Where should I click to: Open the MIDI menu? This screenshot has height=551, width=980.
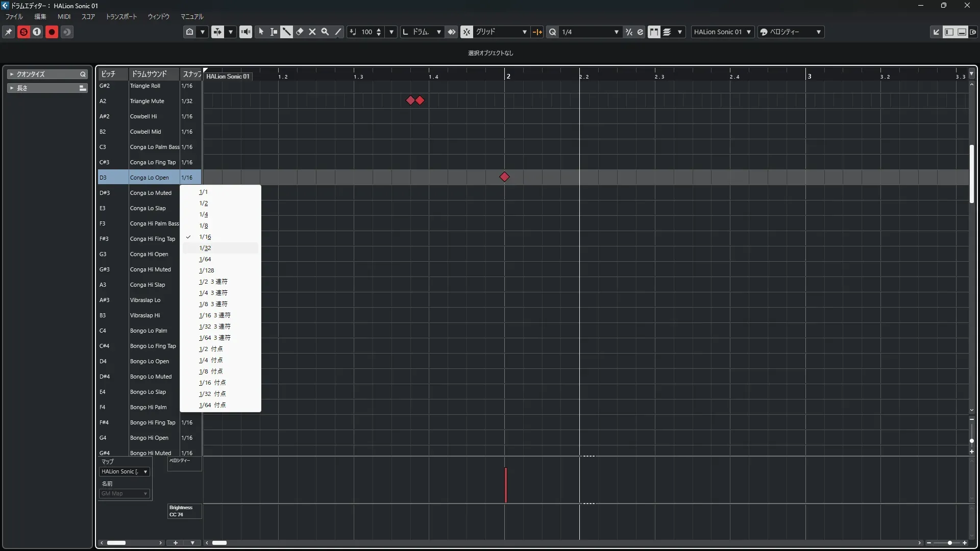[64, 16]
